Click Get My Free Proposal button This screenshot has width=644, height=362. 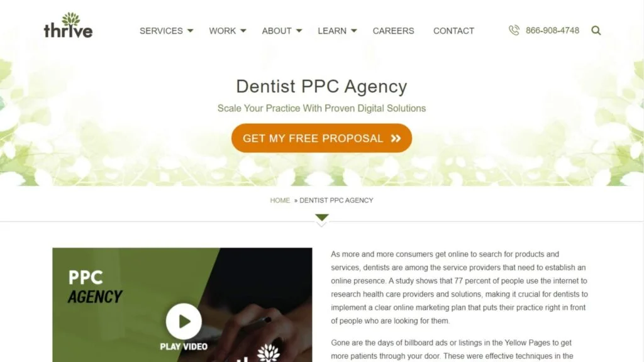321,138
